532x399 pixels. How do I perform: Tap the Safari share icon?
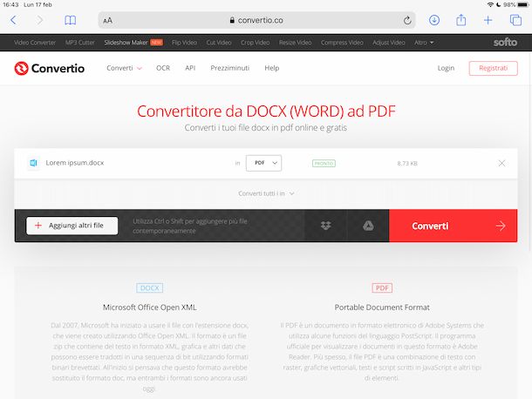pos(461,20)
